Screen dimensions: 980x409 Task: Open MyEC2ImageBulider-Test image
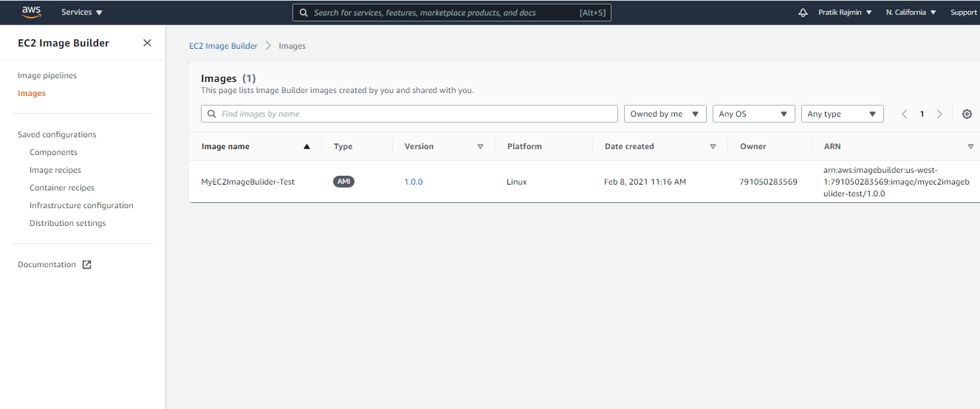tap(248, 182)
